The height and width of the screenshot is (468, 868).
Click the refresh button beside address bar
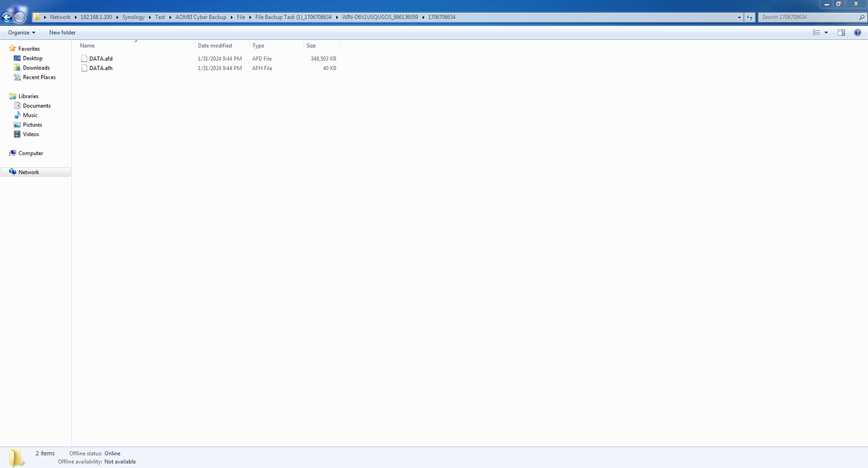[x=750, y=17]
